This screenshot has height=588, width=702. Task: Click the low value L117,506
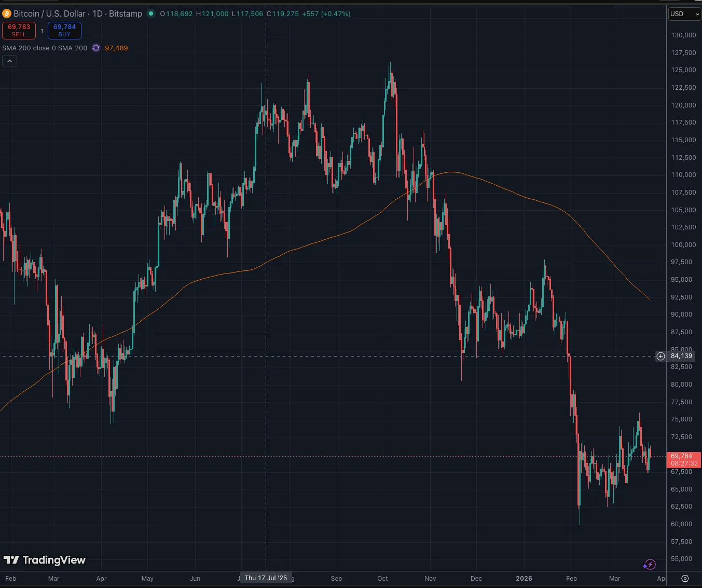[247, 14]
